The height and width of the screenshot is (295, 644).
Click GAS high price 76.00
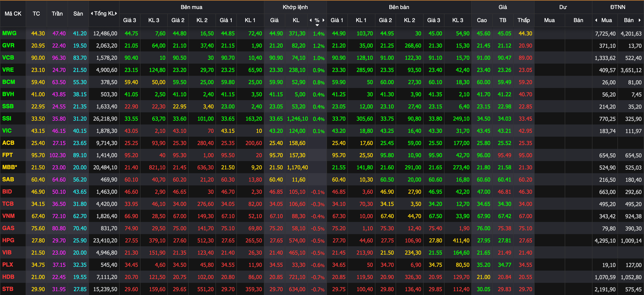point(483,228)
